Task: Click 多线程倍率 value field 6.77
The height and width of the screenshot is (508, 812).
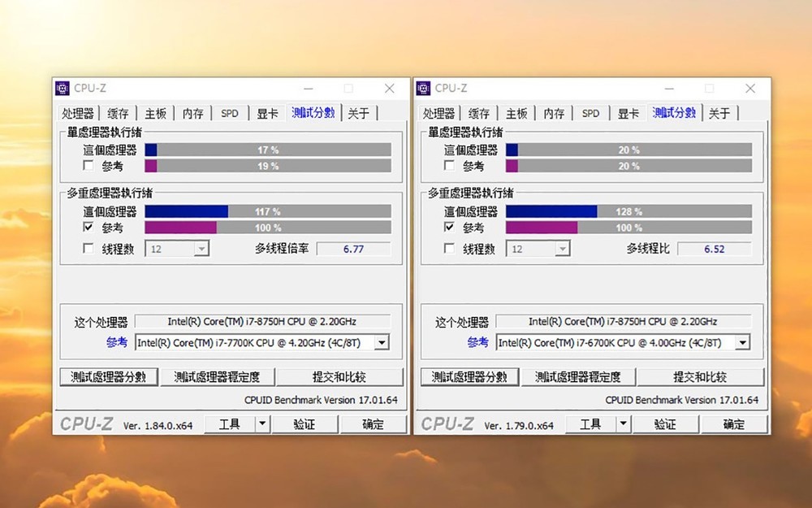Action: click(x=354, y=249)
